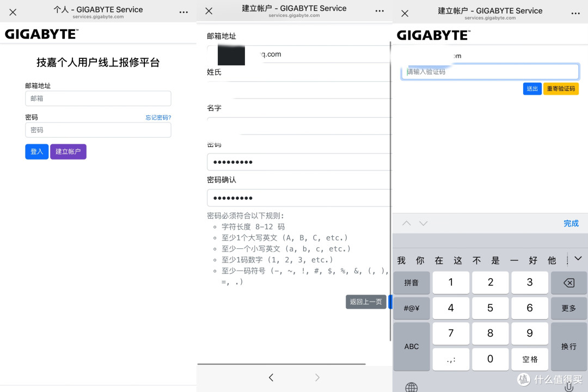The height and width of the screenshot is (392, 588).
Task: Focus the 请输入验证码 field
Action: pyautogui.click(x=490, y=72)
